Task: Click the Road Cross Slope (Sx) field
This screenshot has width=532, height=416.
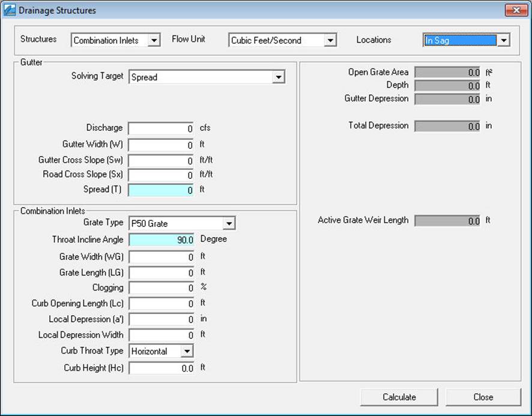Action: click(x=159, y=174)
